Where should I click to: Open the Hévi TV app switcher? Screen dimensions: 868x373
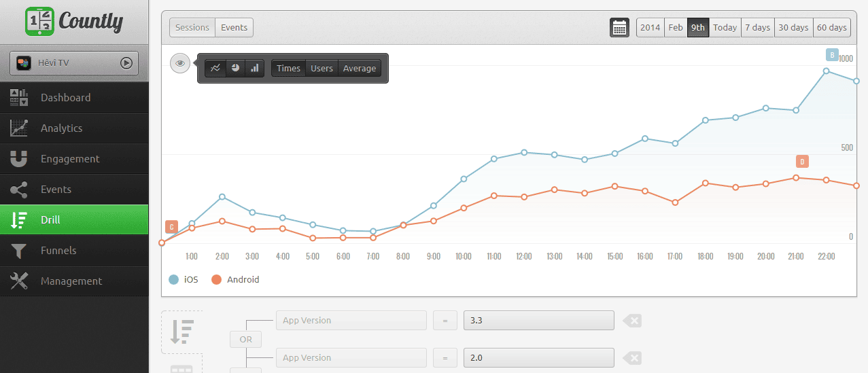[x=74, y=63]
